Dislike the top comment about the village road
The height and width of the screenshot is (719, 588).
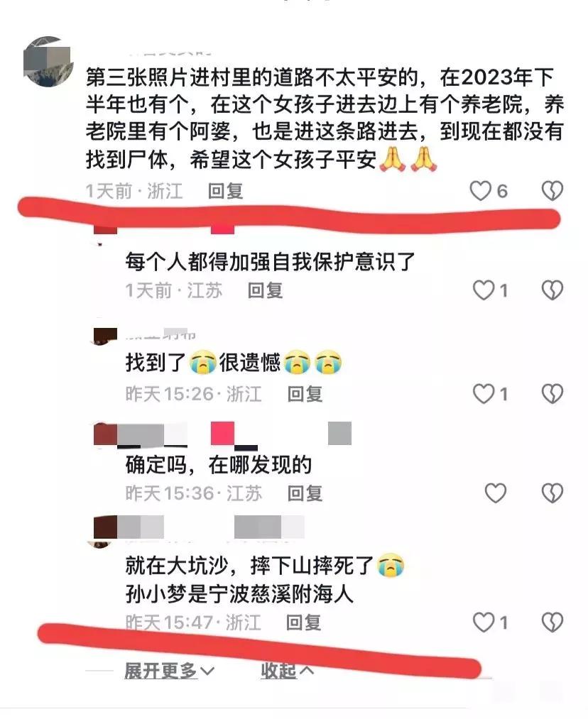pos(552,191)
